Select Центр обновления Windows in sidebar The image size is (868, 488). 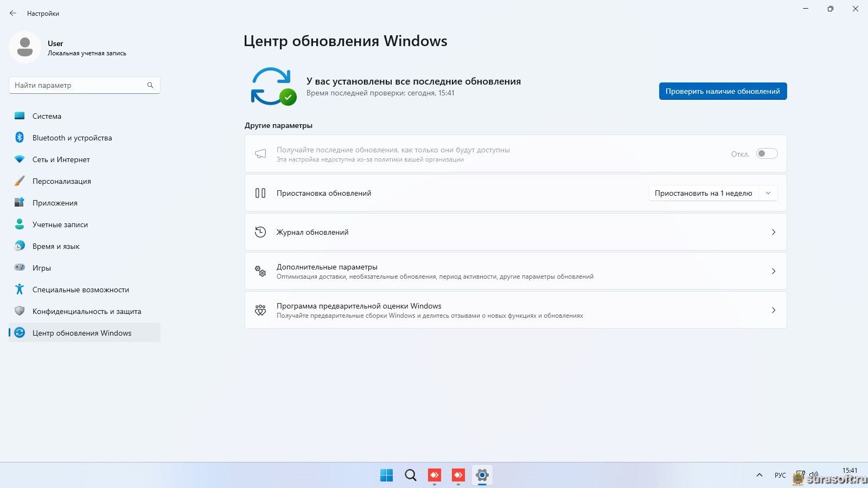click(85, 332)
